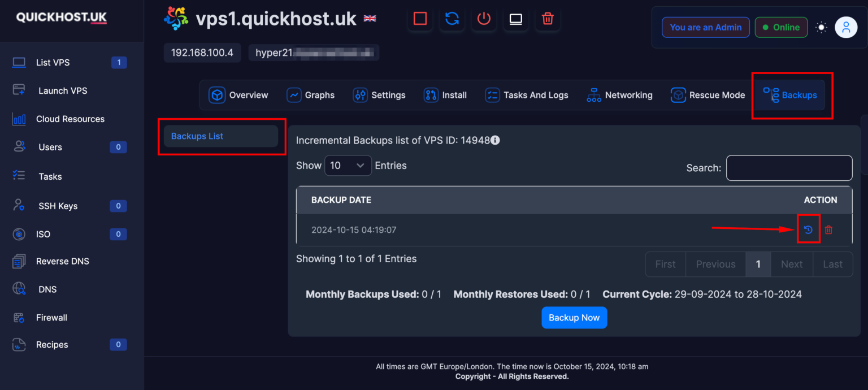The height and width of the screenshot is (390, 868).
Task: Click the Next pagination button
Action: [x=792, y=264]
